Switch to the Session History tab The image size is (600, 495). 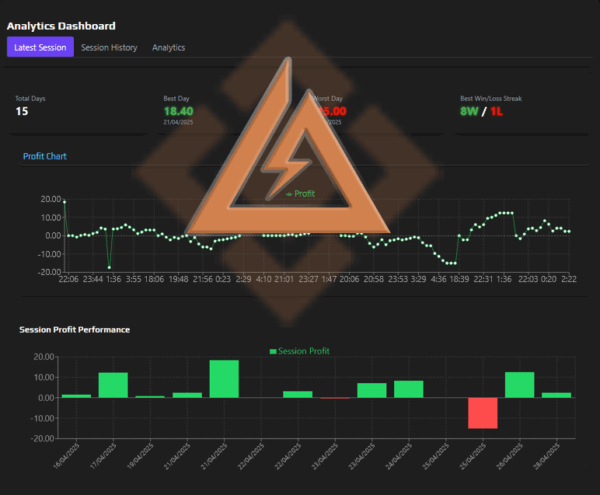click(x=109, y=47)
